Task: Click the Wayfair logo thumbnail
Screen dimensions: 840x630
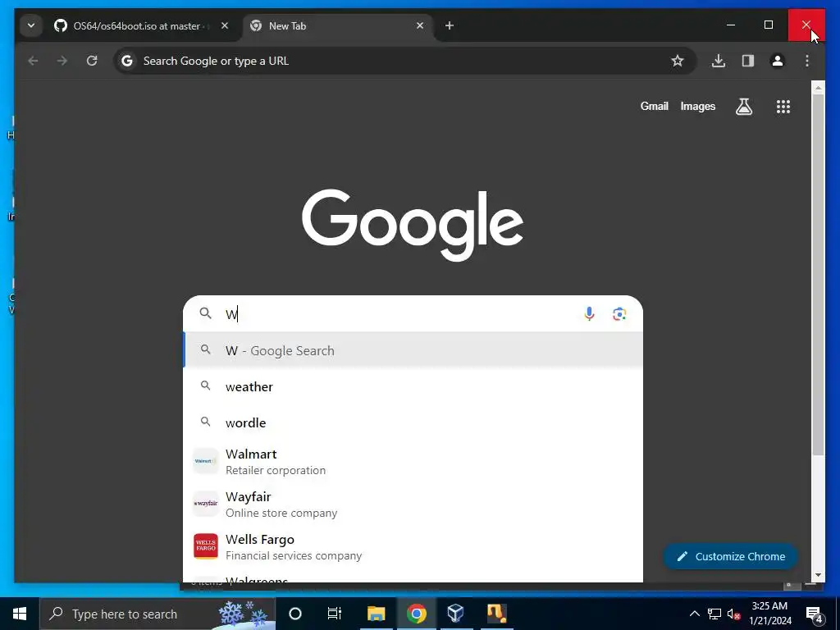Action: [x=206, y=504]
